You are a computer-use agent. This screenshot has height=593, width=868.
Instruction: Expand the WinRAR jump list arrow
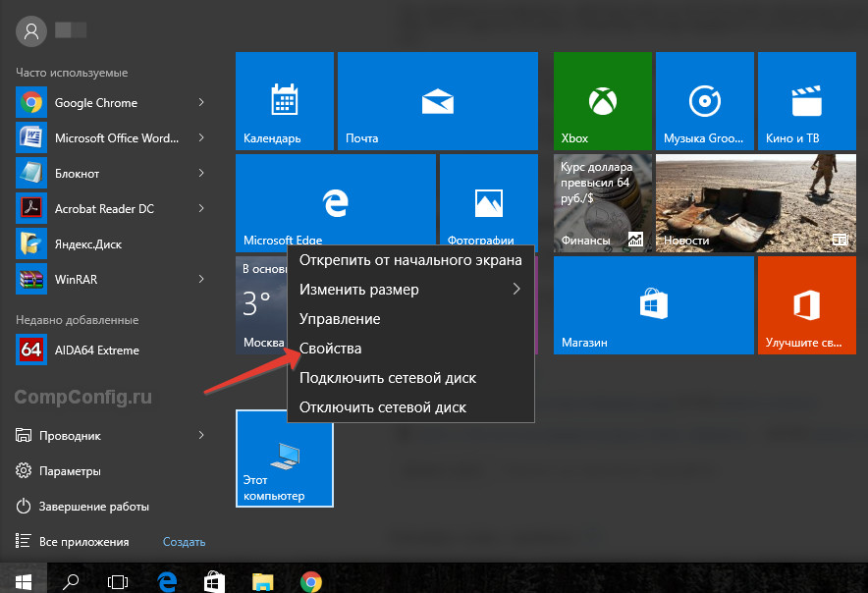pos(201,280)
